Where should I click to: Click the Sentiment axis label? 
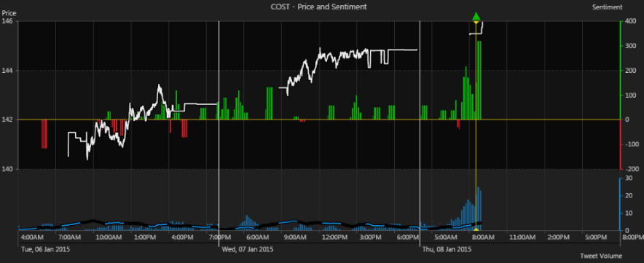(607, 7)
